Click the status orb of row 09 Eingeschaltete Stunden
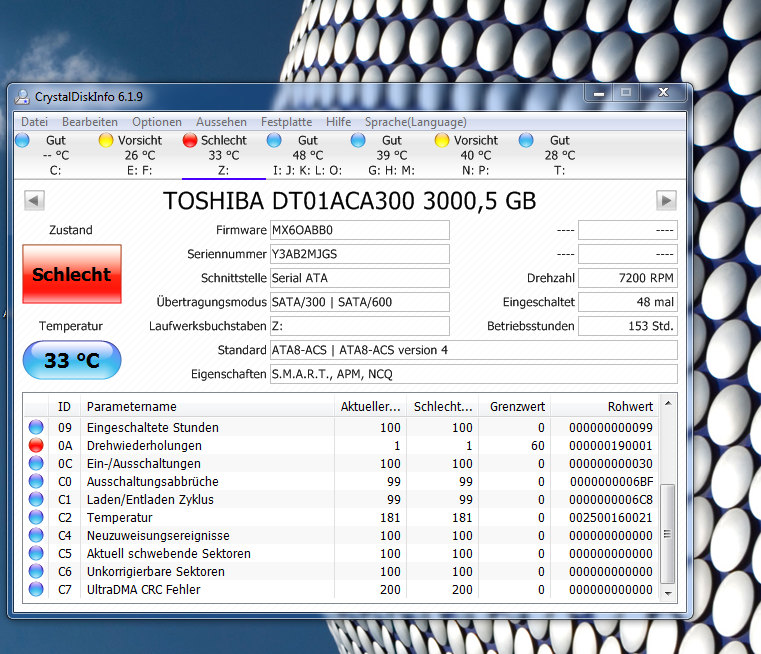Image resolution: width=761 pixels, height=654 pixels. point(36,427)
